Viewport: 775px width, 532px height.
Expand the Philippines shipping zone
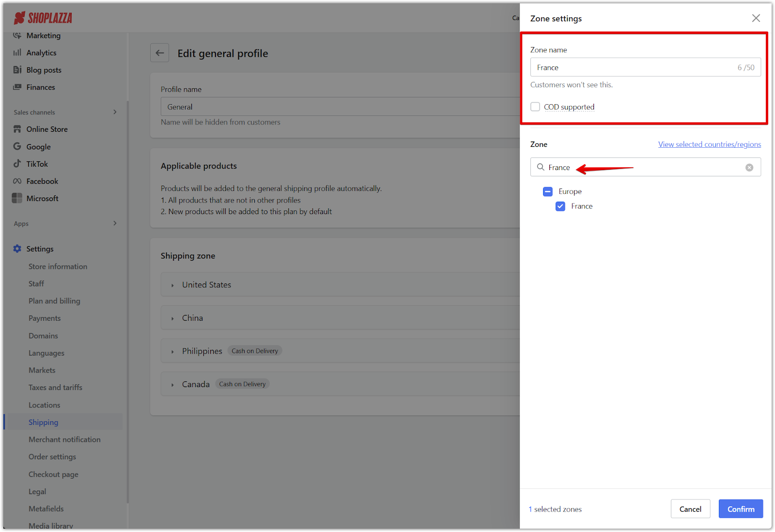click(172, 352)
